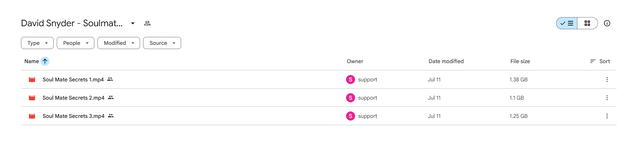Click the support avatar on the third row
644x143 pixels.
coord(351,116)
